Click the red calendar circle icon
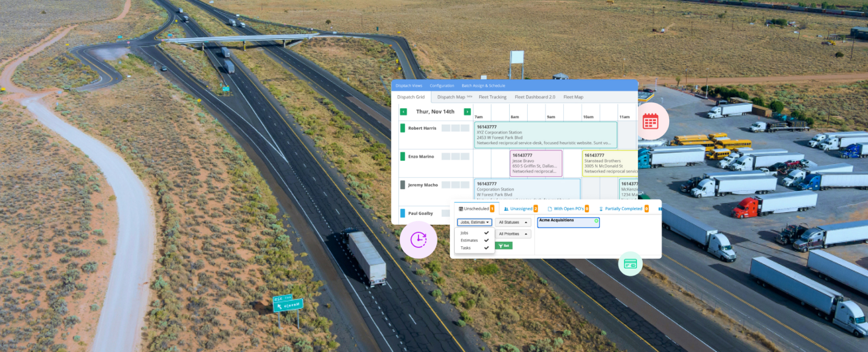This screenshot has height=352, width=868. tap(650, 121)
